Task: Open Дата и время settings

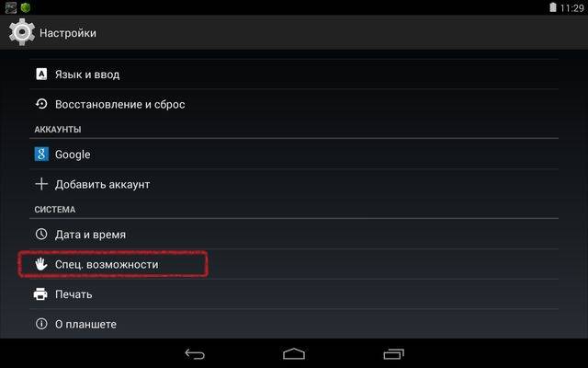Action: [x=294, y=234]
